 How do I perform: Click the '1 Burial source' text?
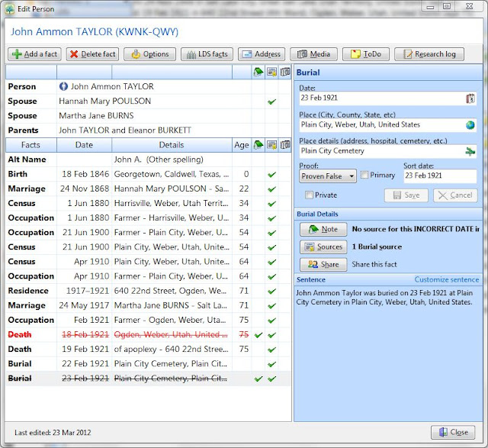377,247
